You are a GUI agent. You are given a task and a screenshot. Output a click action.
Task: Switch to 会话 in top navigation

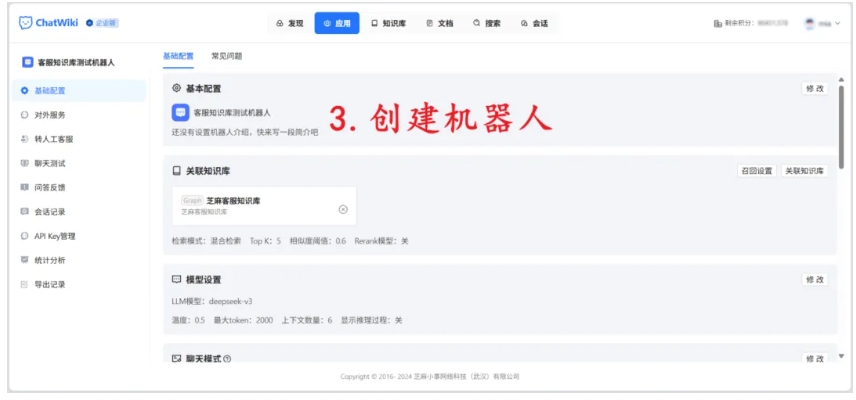[534, 23]
